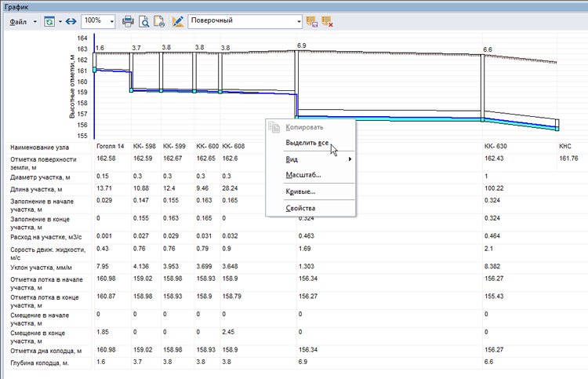The width and height of the screenshot is (588, 379).
Task: Click the page setup icon
Action: [159, 21]
